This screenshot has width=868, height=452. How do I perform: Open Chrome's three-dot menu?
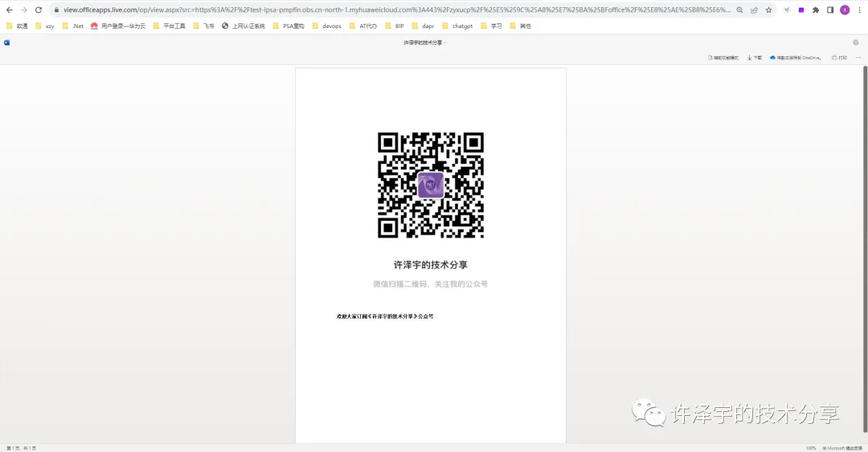click(x=860, y=10)
